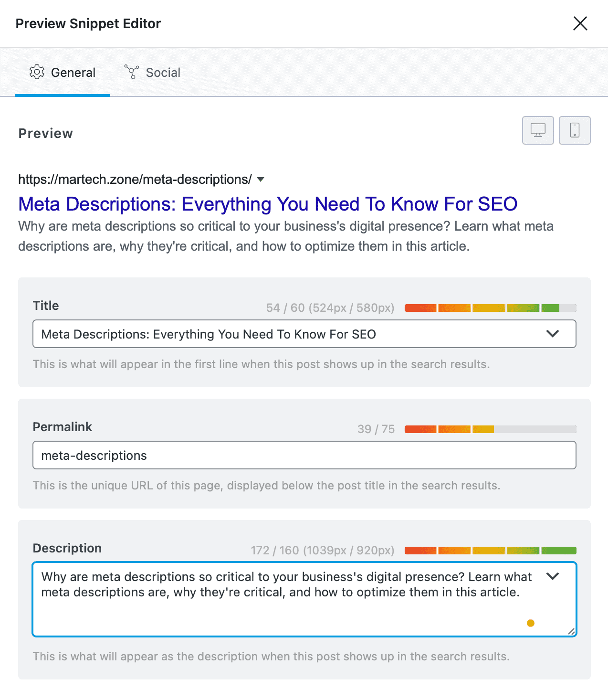Screen dimensions: 608x700
Task: Click the martech.zone preview URL
Action: pos(135,180)
